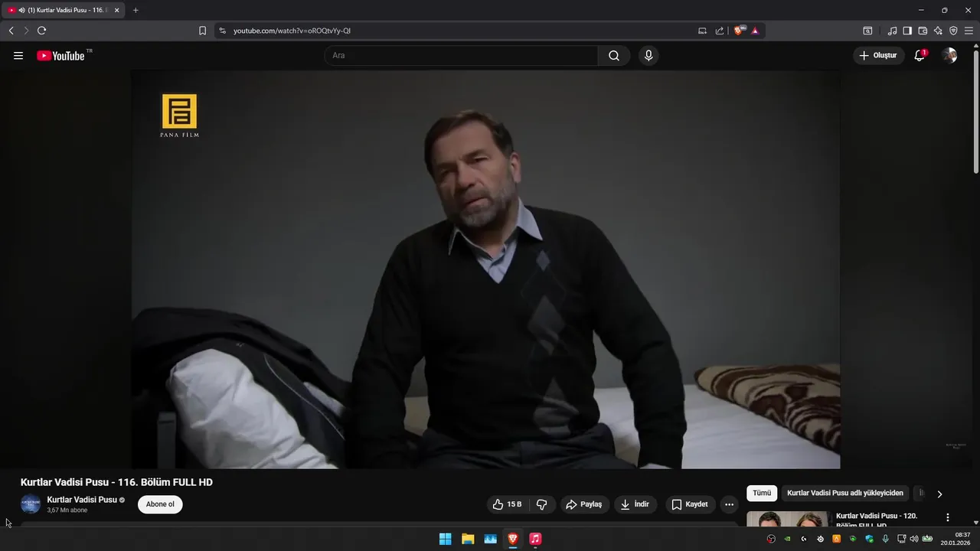Subscribe with the Abone ol button
Viewport: 980px width, 551px height.
[x=160, y=504]
